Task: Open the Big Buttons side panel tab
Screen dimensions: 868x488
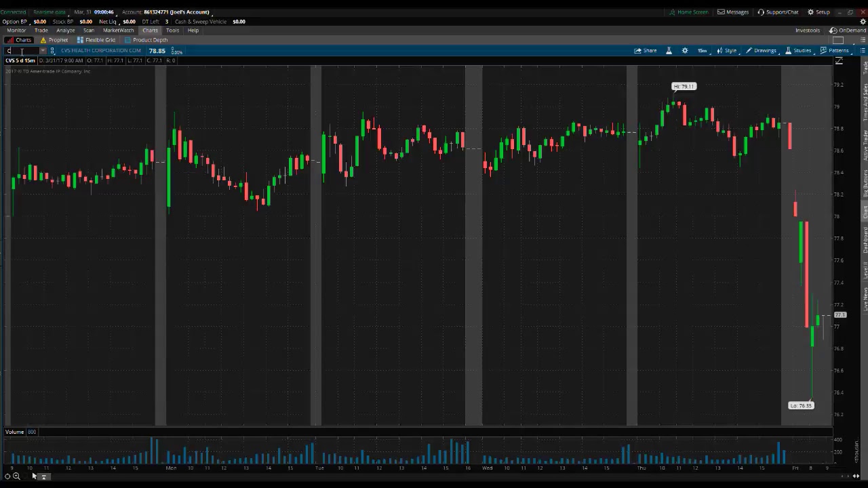Action: pyautogui.click(x=865, y=183)
